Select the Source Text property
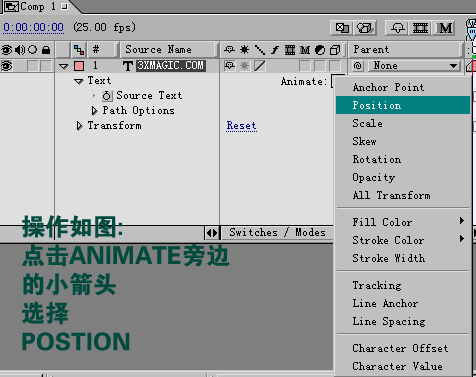Viewport: 476px width, 377px height. click(x=149, y=96)
